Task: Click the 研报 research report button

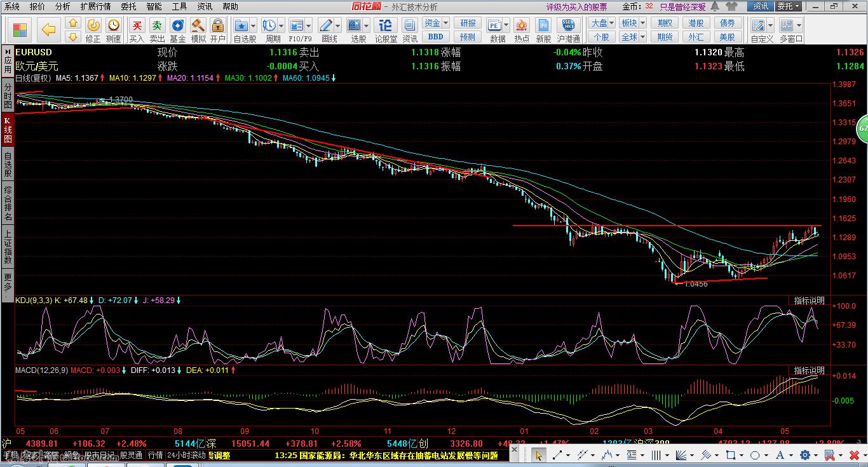Action: (468, 23)
